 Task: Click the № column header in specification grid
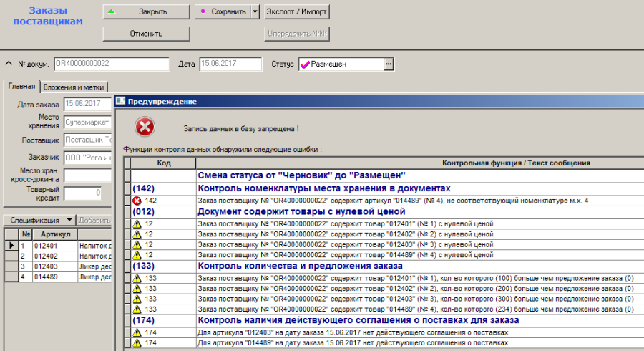26,234
